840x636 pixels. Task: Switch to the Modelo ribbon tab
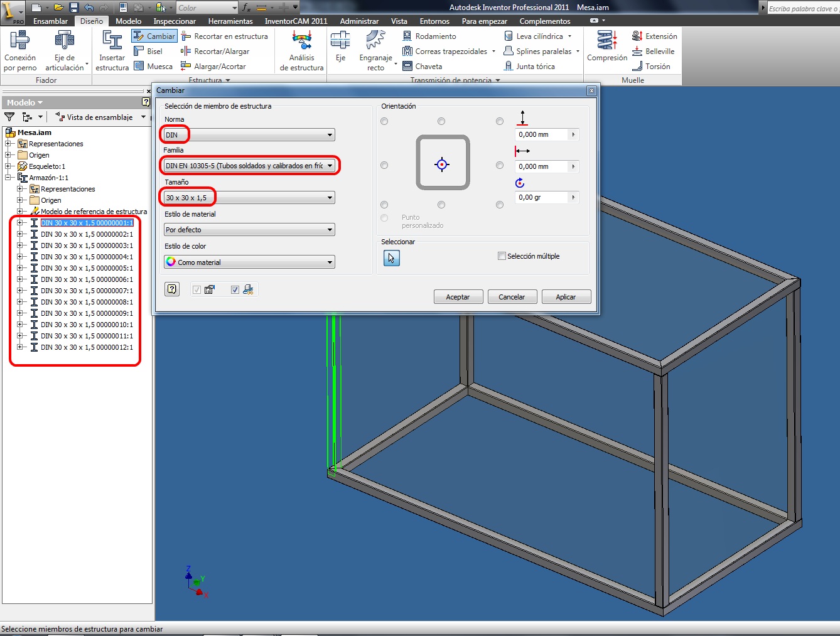coord(129,21)
